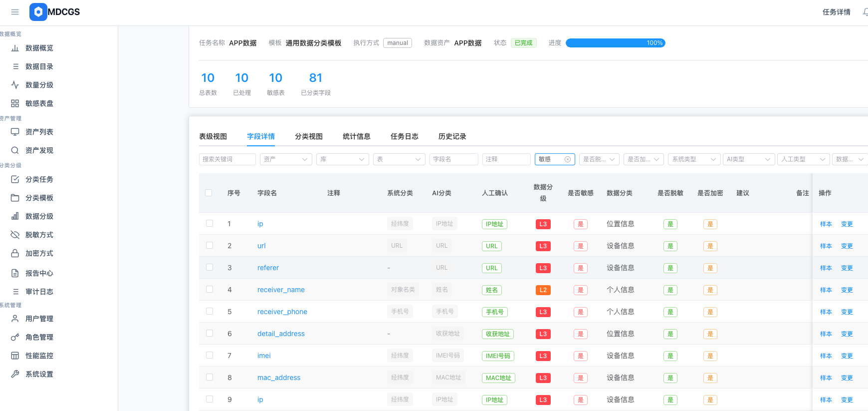This screenshot has width=868, height=411.
Task: Focus the 字段名 filter input
Action: coord(454,159)
